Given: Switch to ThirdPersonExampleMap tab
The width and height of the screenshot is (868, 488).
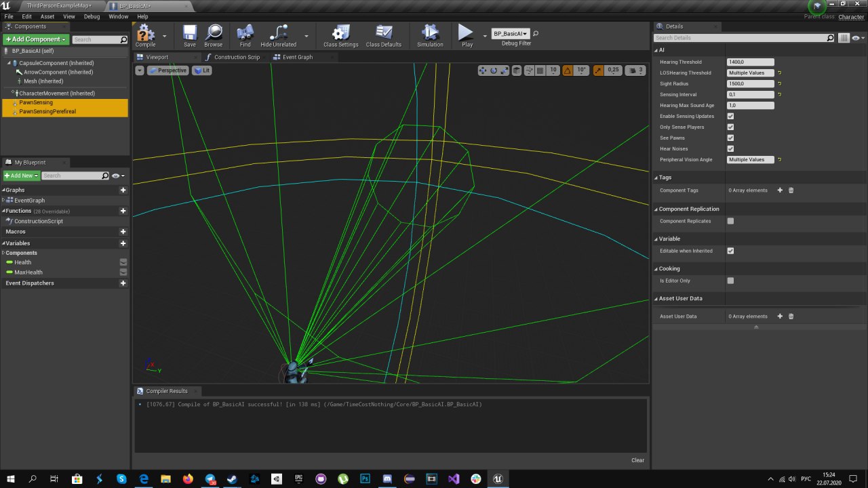Looking at the screenshot, I should [58, 5].
